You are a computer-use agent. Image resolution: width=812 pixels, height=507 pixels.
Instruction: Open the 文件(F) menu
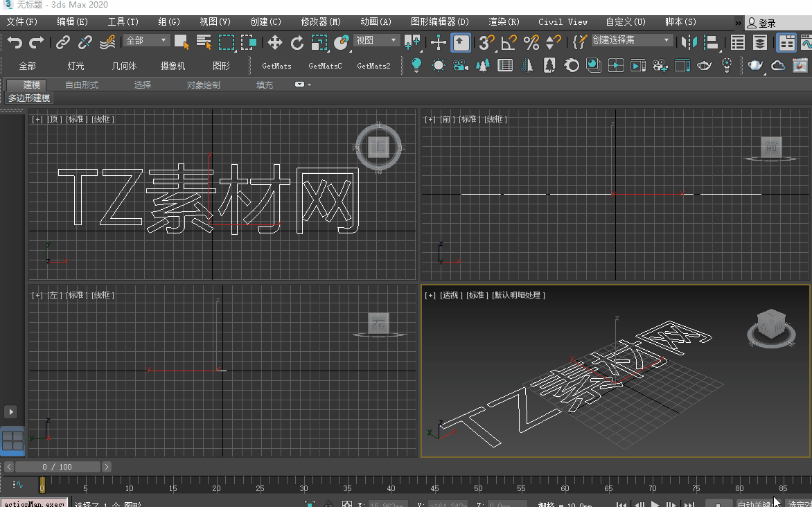pyautogui.click(x=21, y=21)
